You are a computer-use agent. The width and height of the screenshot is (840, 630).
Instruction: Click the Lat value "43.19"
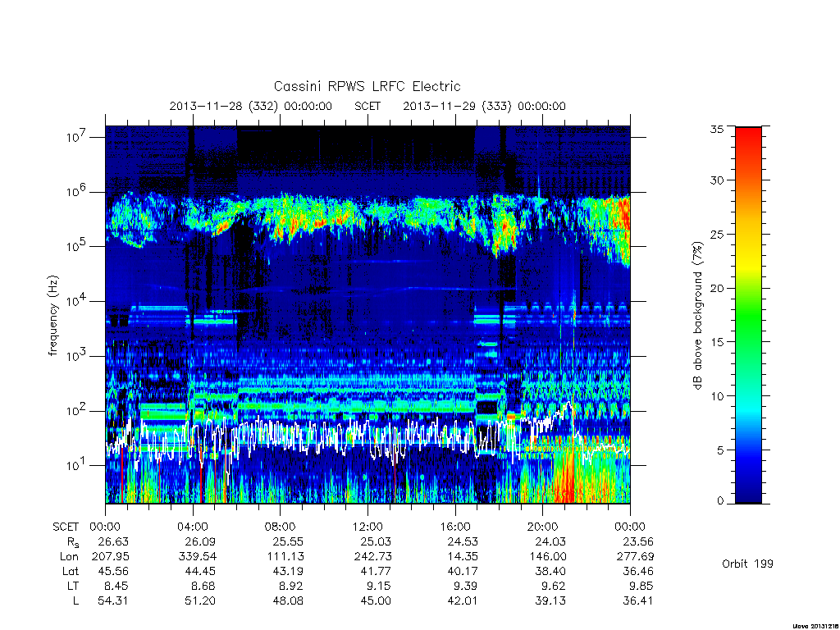tap(288, 571)
